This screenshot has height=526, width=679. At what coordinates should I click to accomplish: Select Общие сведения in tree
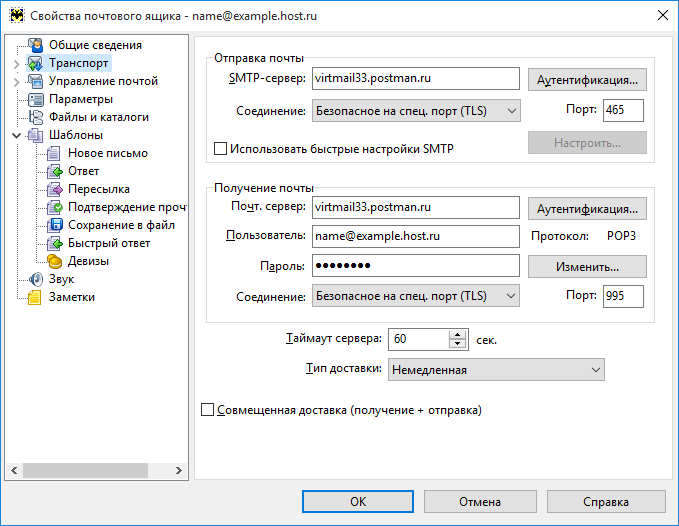point(95,45)
